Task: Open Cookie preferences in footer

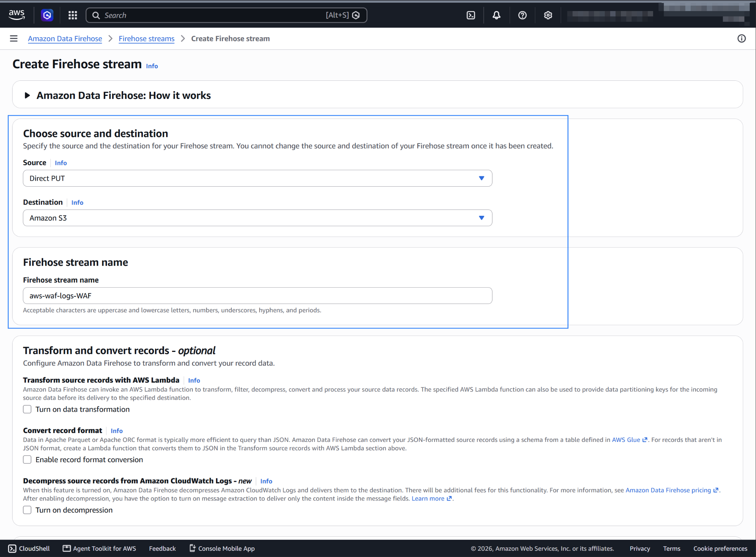Action: 720,549
